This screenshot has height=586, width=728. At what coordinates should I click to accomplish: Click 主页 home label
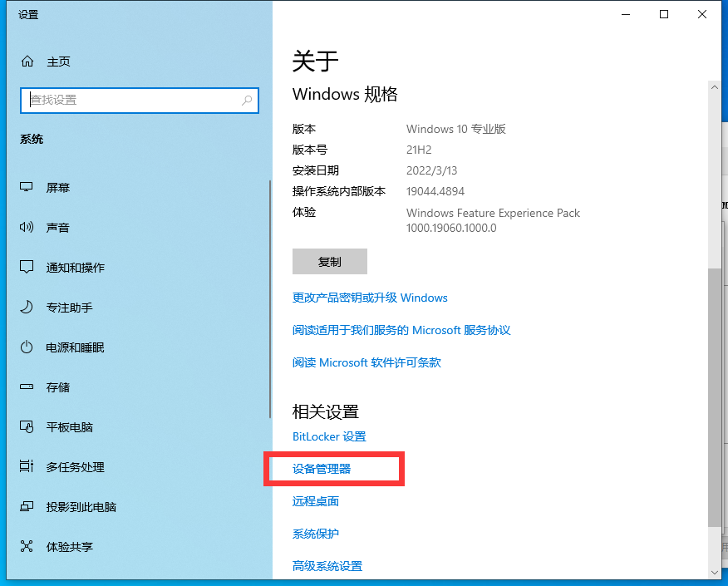tap(58, 62)
